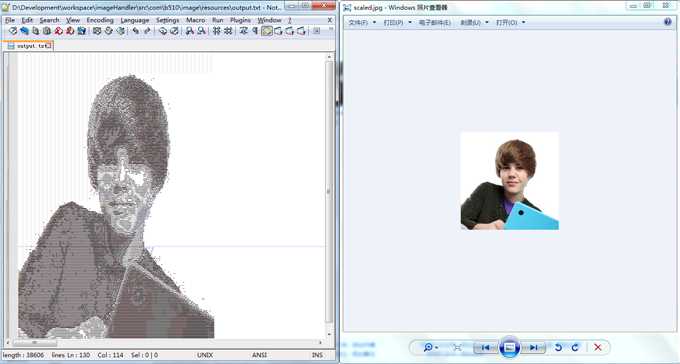
Task: Click the Undo toolbar icon
Action: (136, 31)
